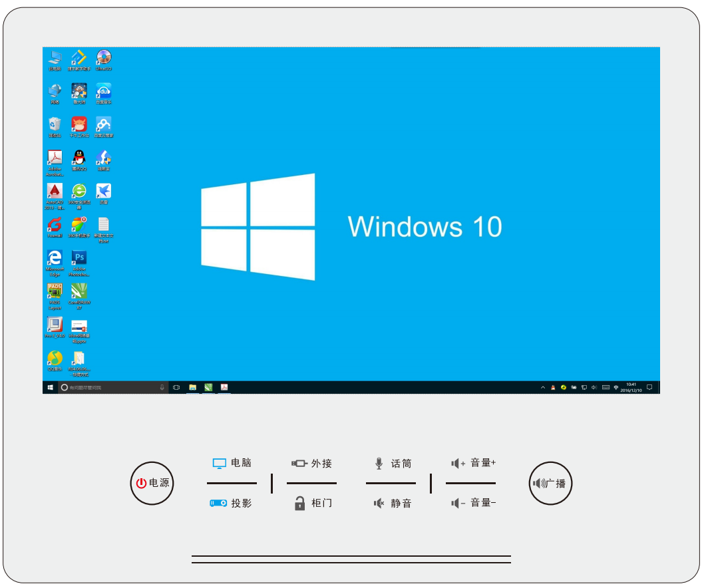Open the CorelDRAW X7 desktop icon
The image size is (708, 588).
click(79, 291)
